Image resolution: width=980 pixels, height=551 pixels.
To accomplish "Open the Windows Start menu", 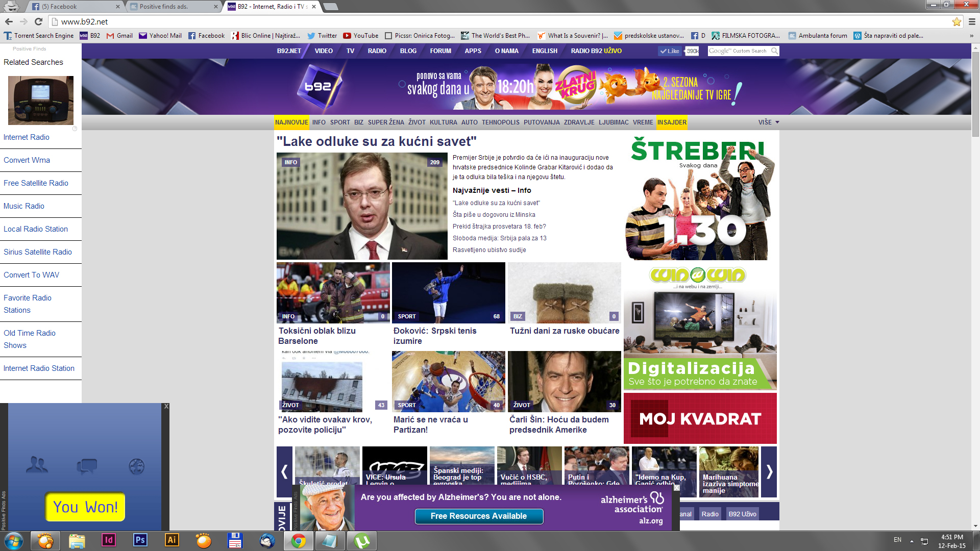I will [x=13, y=541].
